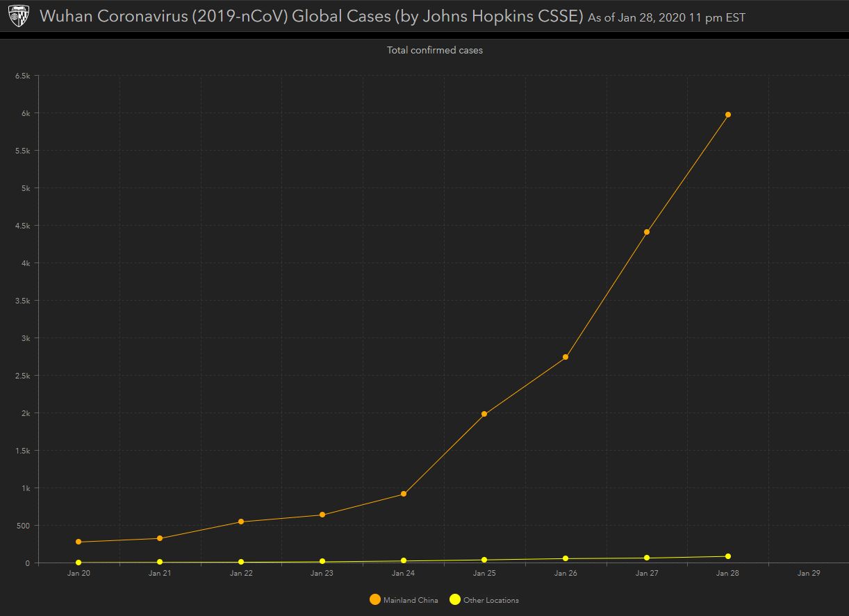Screen dimensions: 849x616
Task: Select yellow Other Locations point on Jan 24
Action: point(403,560)
